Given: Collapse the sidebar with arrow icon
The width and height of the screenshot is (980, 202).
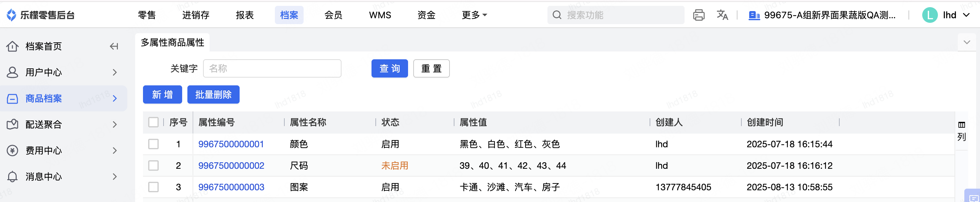Looking at the screenshot, I should [114, 46].
